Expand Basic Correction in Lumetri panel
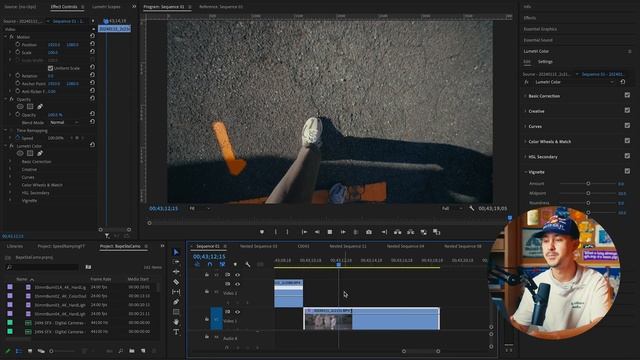Image resolution: width=640 pixels, height=360 pixels. 525,96
